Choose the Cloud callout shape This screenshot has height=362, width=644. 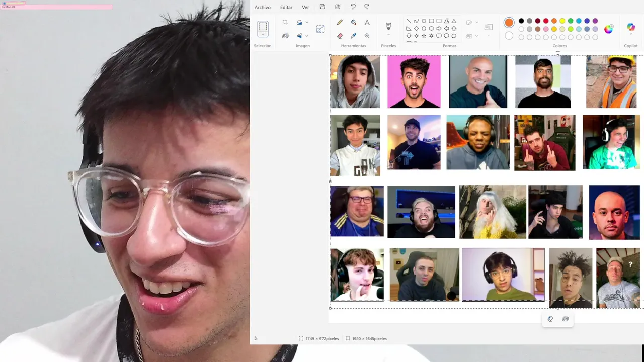pos(454,36)
